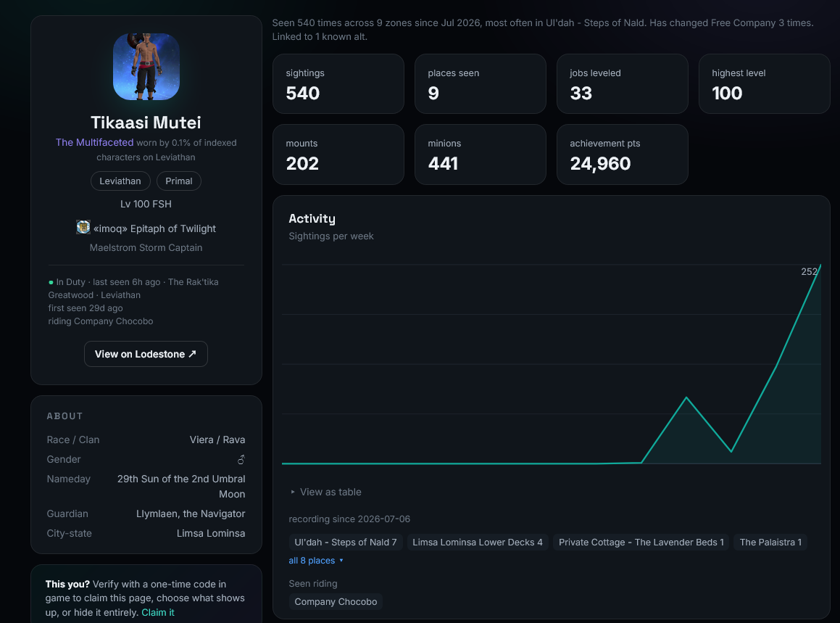Click the 252 peak point on activity chart
The height and width of the screenshot is (623, 840).
tap(820, 265)
